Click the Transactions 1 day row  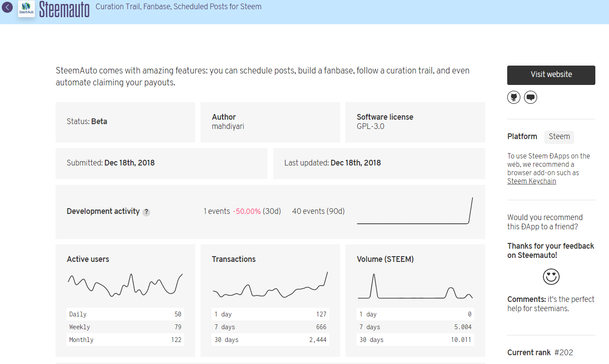[270, 314]
